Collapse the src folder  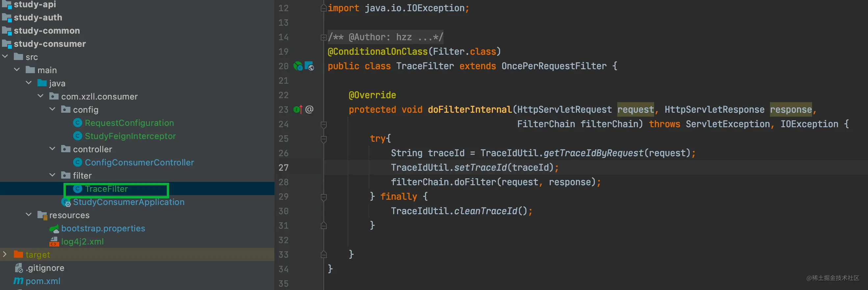pyautogui.click(x=5, y=57)
